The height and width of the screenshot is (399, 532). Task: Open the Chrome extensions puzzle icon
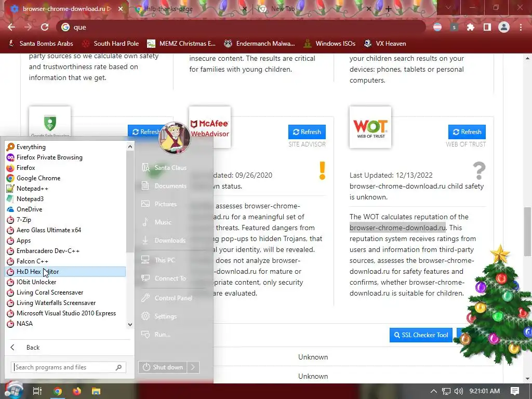[471, 27]
